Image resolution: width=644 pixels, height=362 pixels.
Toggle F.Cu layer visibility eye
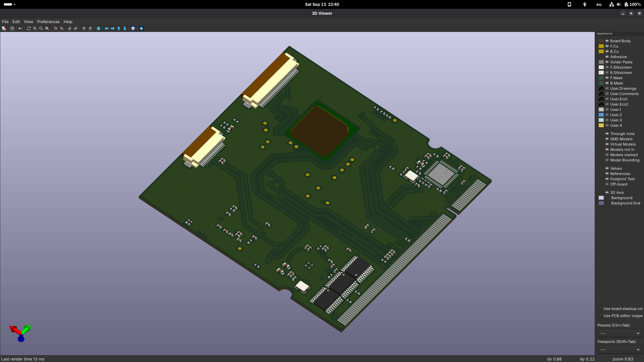(607, 46)
